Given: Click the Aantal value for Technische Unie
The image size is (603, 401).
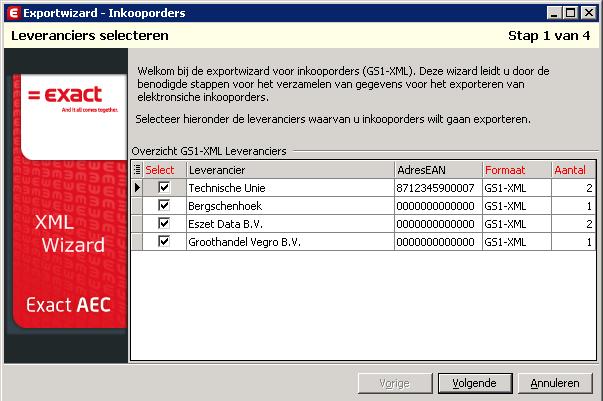Looking at the screenshot, I should click(x=574, y=188).
